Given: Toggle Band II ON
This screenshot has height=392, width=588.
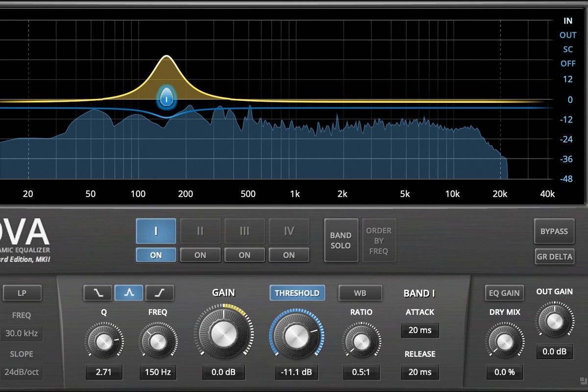Looking at the screenshot, I should (x=200, y=254).
